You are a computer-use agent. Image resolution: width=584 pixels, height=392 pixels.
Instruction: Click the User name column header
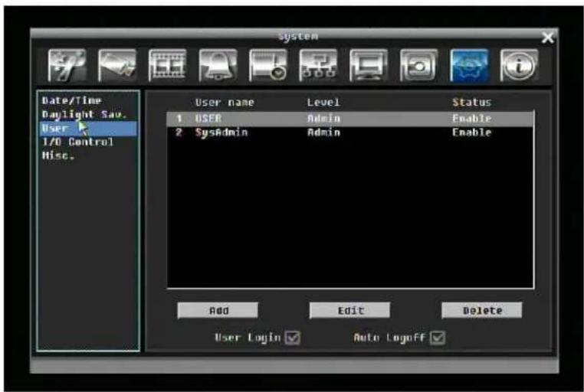pos(225,103)
